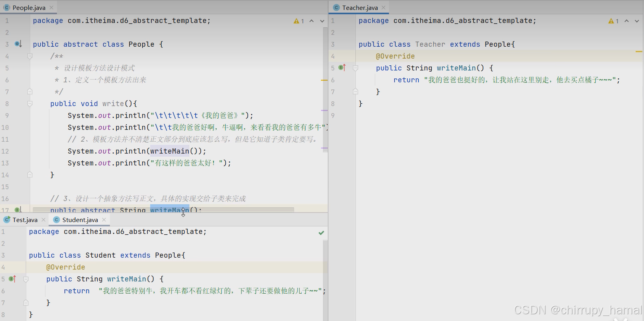The image size is (644, 321).
Task: Collapse writeMain method in Student.java
Action: (26, 279)
